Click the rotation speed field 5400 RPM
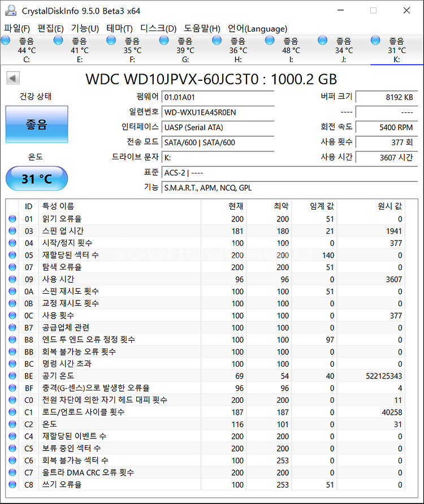The width and height of the screenshot is (424, 504). point(387,127)
